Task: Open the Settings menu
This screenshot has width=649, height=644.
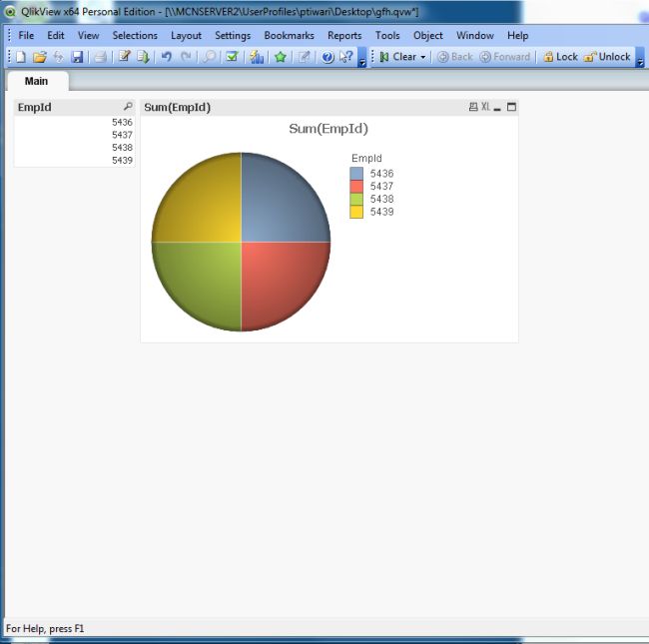Action: (x=233, y=36)
